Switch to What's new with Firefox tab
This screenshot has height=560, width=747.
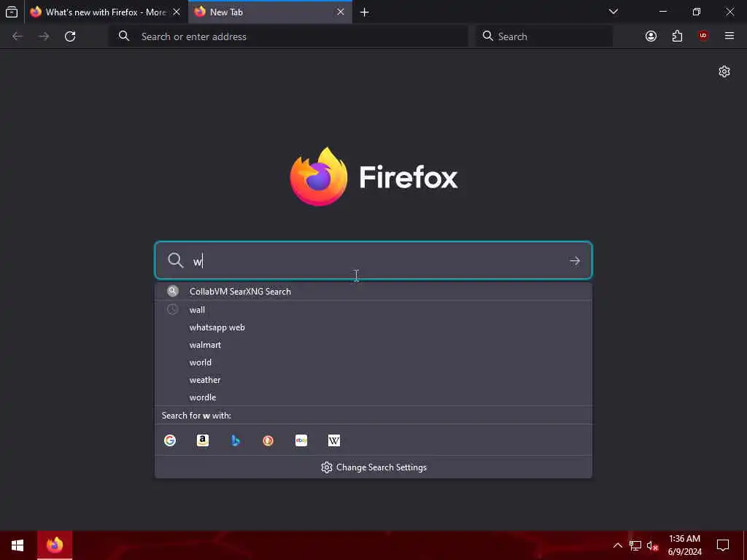(105, 12)
